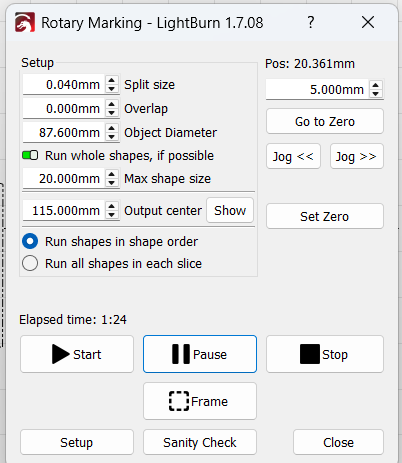The width and height of the screenshot is (402, 463).
Task: Decrease Object Diameter with down arrow
Action: (112, 137)
